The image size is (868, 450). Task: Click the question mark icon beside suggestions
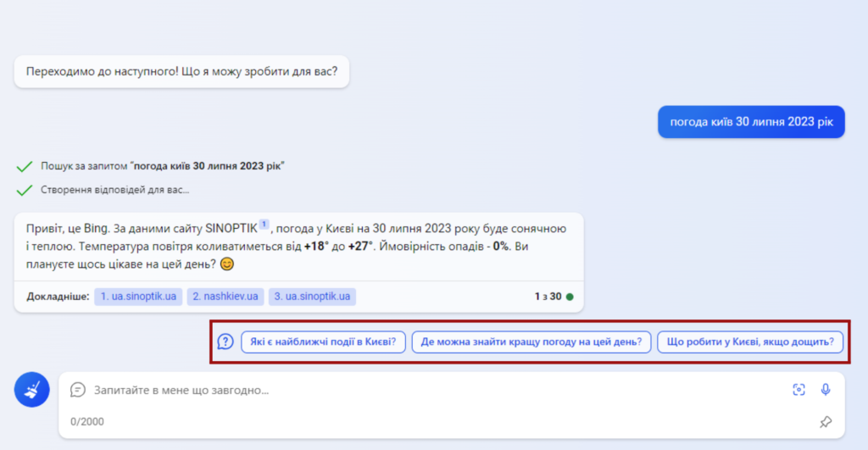point(225,342)
